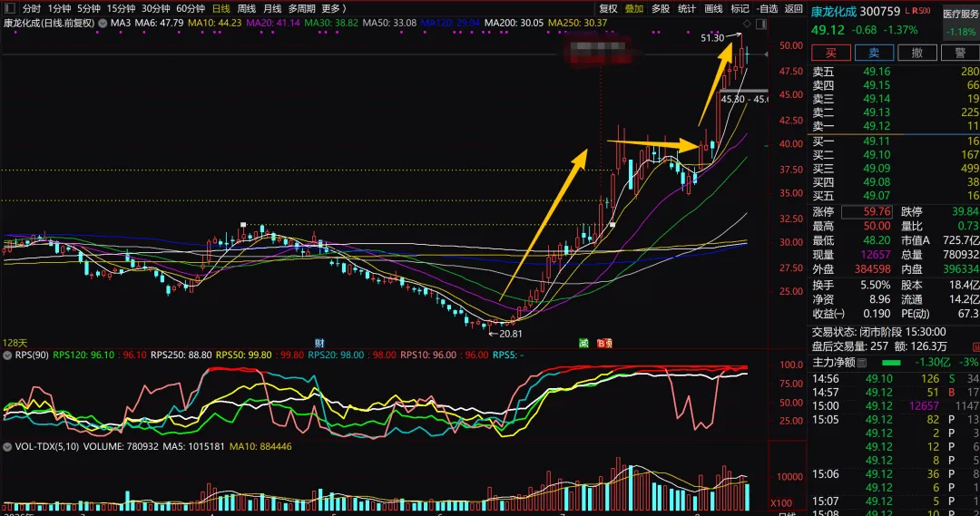The width and height of the screenshot is (980, 516).
Task: Select the 15分钟 period
Action: (121, 9)
